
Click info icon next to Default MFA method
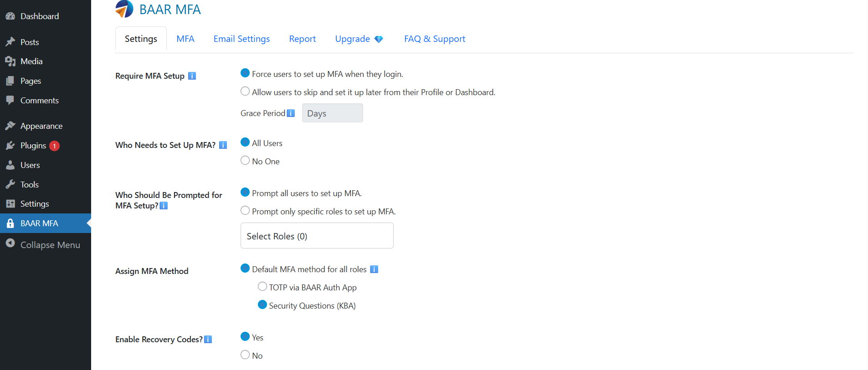coord(374,269)
